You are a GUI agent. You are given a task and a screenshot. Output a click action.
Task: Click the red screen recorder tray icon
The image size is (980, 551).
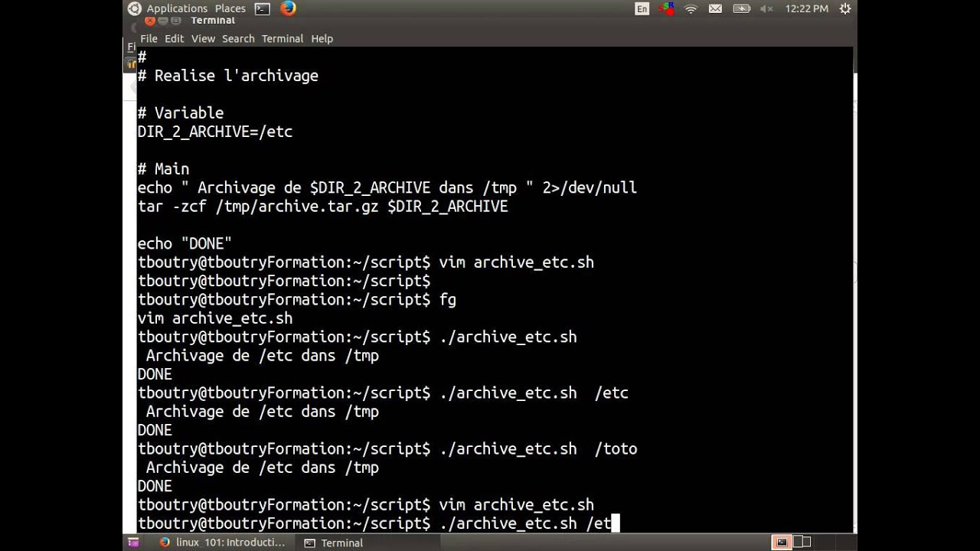click(x=666, y=8)
